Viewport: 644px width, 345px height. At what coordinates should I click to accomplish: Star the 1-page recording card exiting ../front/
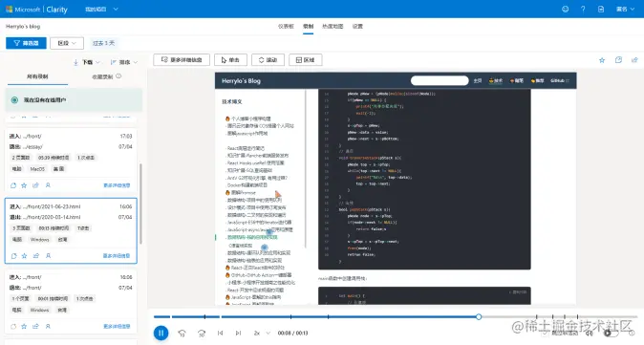point(24,326)
